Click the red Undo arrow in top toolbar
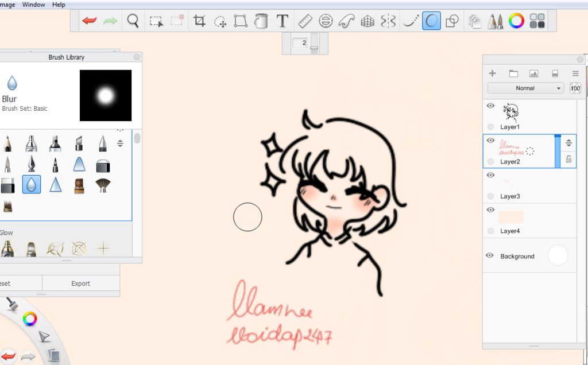The height and width of the screenshot is (365, 588). click(89, 20)
